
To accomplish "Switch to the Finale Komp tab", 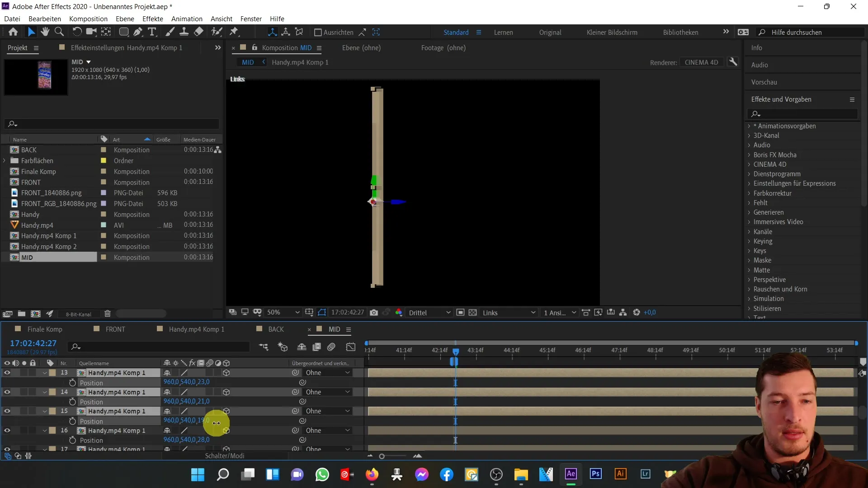I will (45, 329).
